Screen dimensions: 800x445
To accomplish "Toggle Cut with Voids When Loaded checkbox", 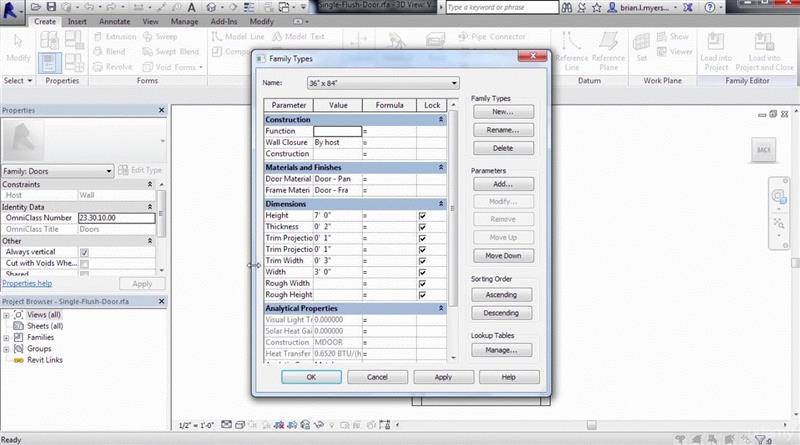I will click(x=84, y=264).
